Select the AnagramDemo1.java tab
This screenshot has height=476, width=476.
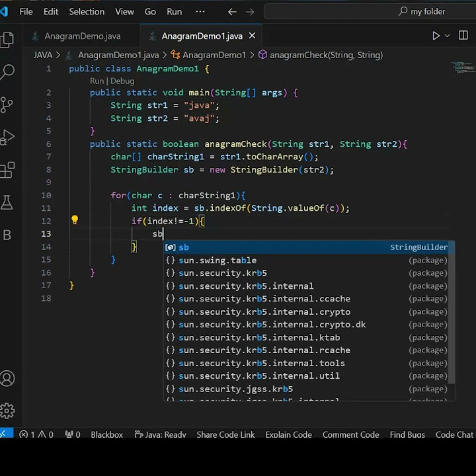pyautogui.click(x=202, y=36)
